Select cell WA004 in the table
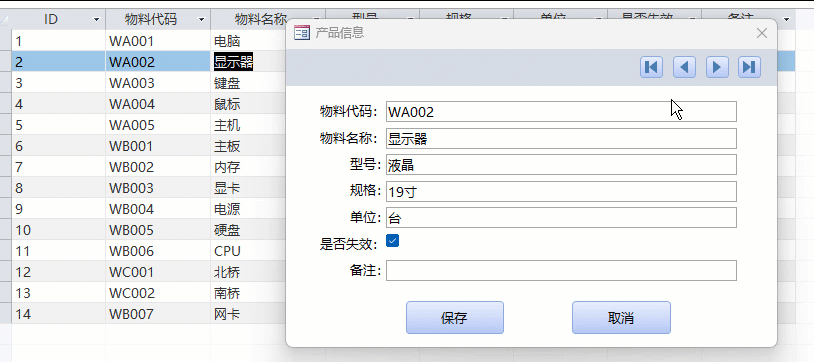 (x=158, y=104)
